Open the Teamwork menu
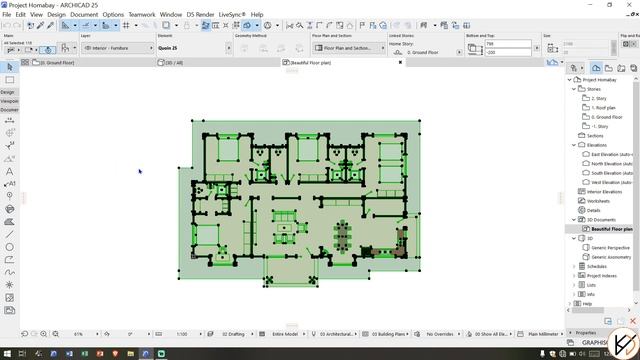Screen dimensions: 640x360 pyautogui.click(x=142, y=14)
